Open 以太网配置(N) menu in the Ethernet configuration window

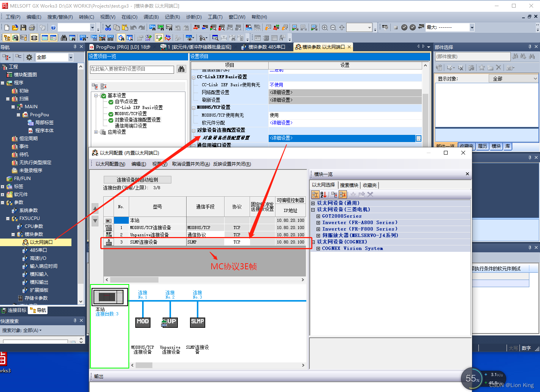pyautogui.click(x=110, y=164)
